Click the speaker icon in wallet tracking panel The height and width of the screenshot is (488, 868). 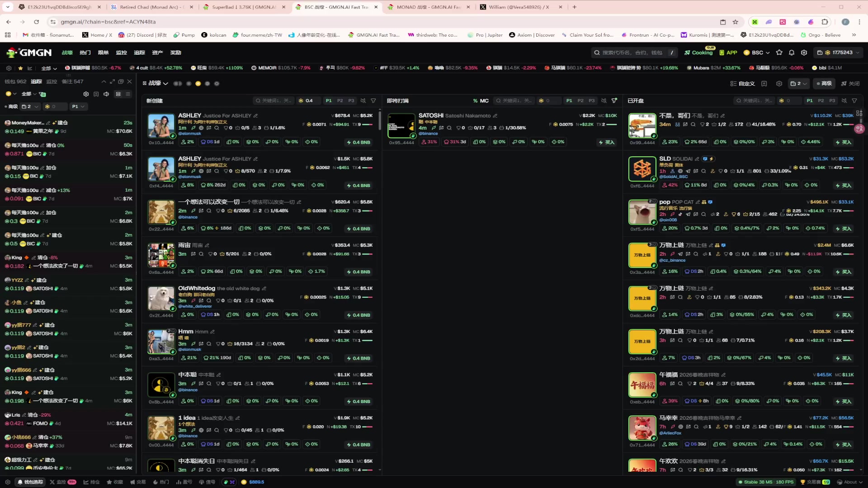[106, 94]
